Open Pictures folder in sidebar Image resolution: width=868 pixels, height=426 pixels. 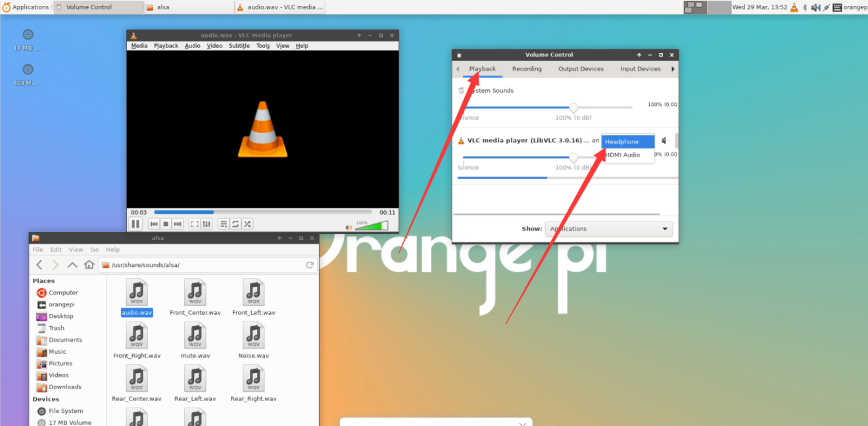(x=60, y=364)
